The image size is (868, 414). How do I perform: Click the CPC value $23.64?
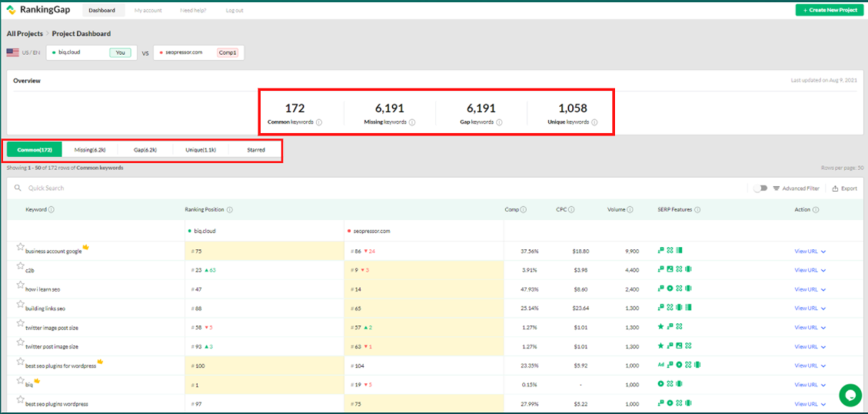pos(580,308)
